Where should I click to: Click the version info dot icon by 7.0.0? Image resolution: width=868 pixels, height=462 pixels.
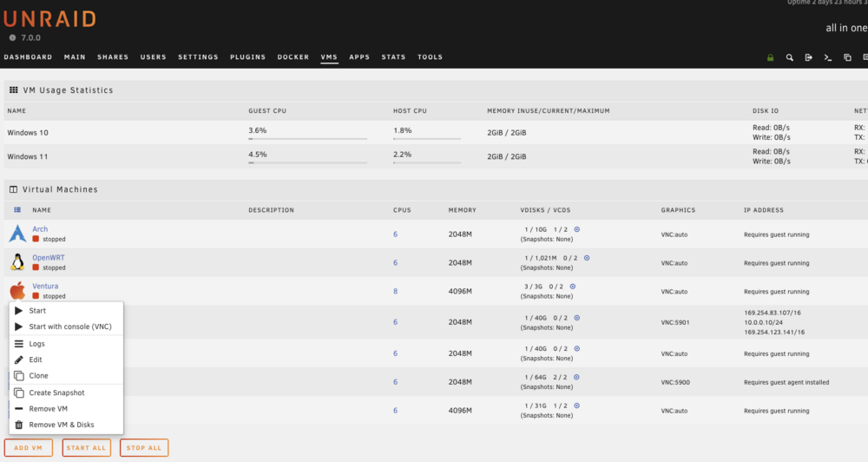[12, 37]
